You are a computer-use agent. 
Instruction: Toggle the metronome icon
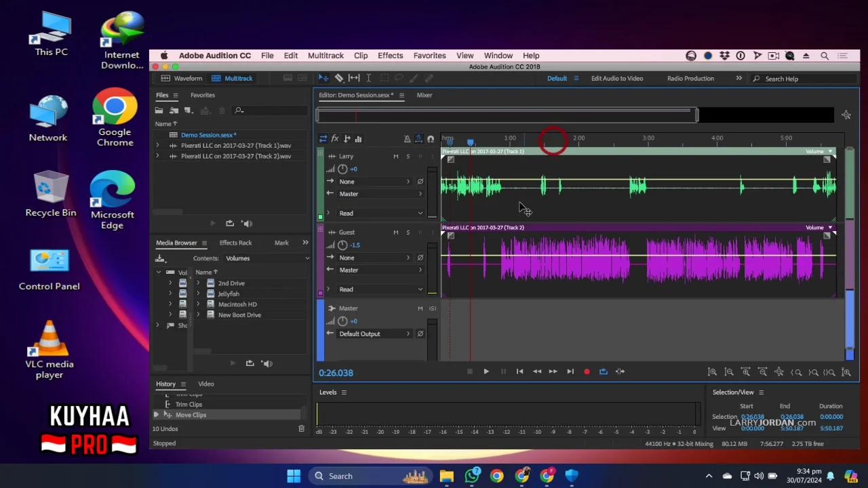(x=407, y=139)
